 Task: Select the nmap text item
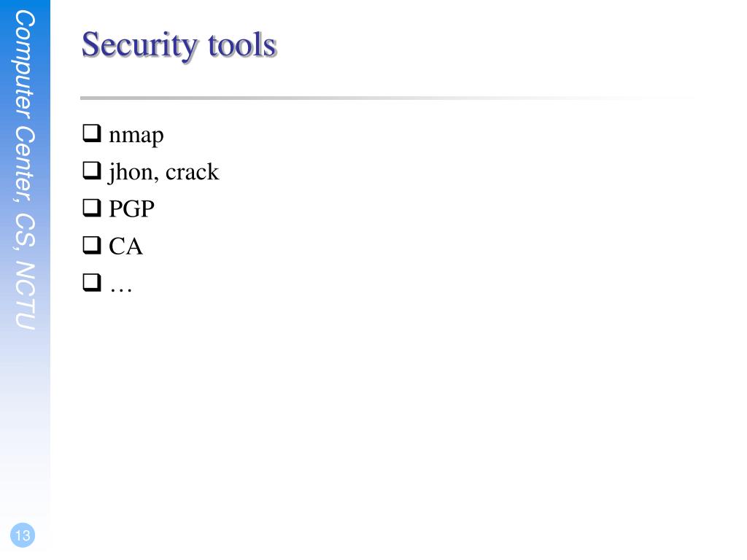click(136, 136)
